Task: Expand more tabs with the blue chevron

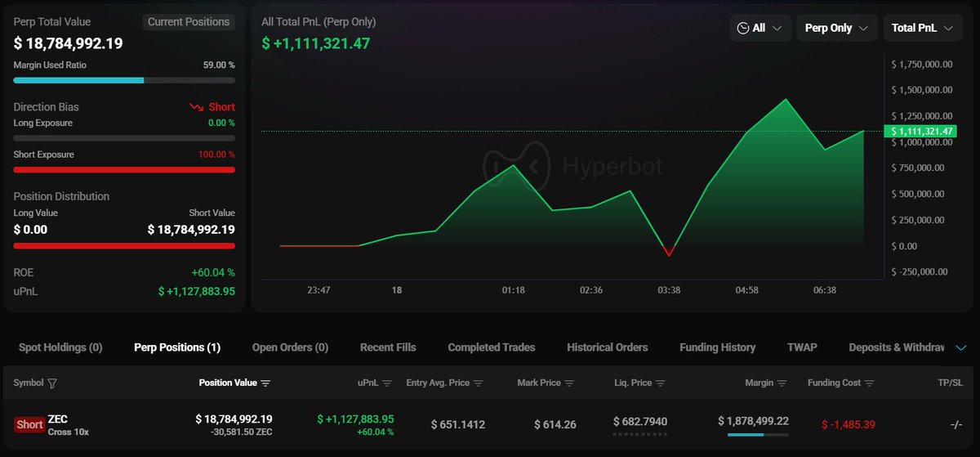Action: 961,347
